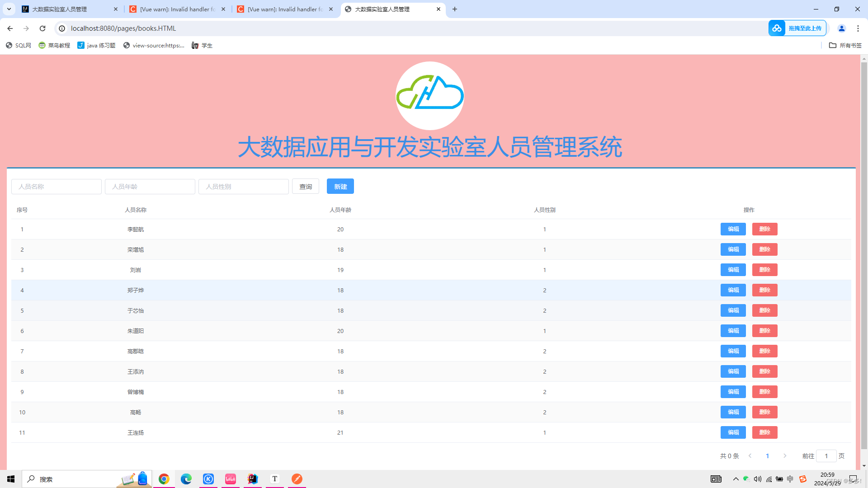Open the Chrome three-dot menu
The height and width of the screenshot is (488, 868).
(858, 28)
